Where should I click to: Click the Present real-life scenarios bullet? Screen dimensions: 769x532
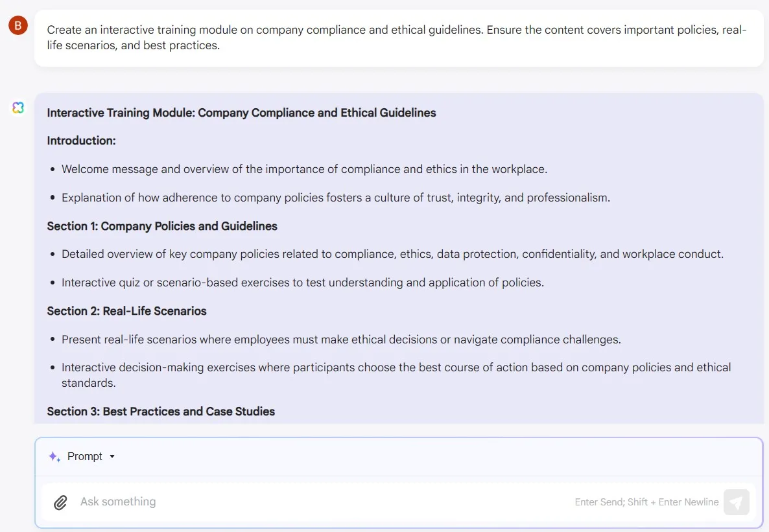(341, 340)
